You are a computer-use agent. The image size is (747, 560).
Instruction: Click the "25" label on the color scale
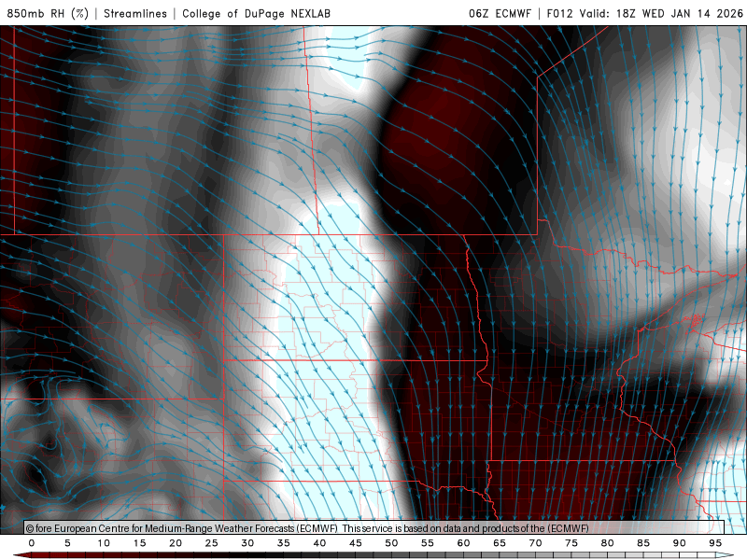pos(212,543)
